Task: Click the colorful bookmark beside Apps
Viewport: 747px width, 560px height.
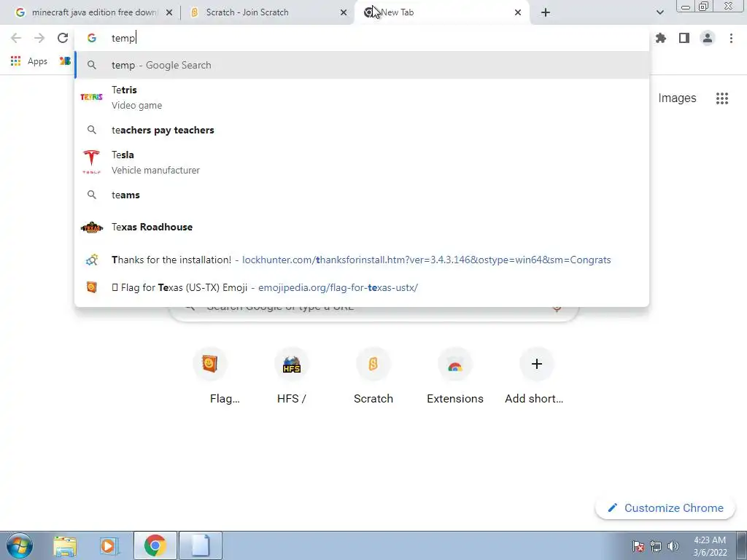Action: pos(65,61)
